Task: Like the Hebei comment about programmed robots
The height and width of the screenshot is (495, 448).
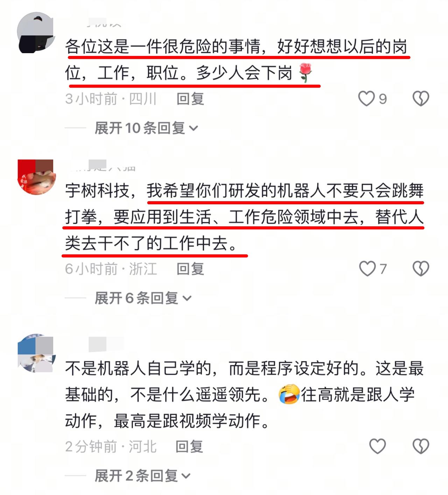Action: pos(378,446)
